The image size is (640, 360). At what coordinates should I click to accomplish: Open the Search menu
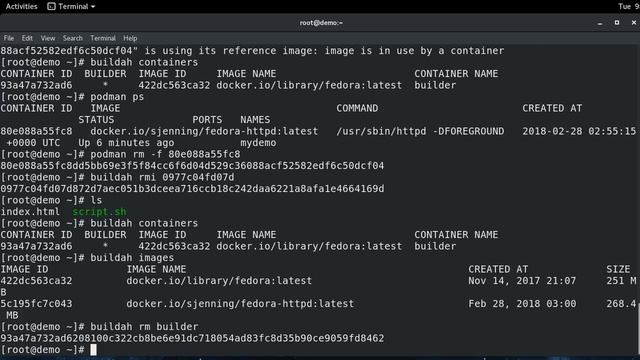point(73,38)
